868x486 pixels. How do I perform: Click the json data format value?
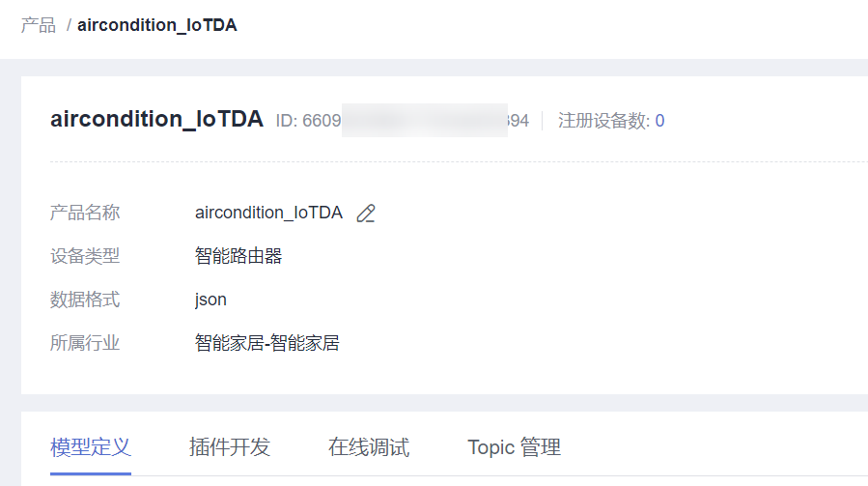pos(210,300)
